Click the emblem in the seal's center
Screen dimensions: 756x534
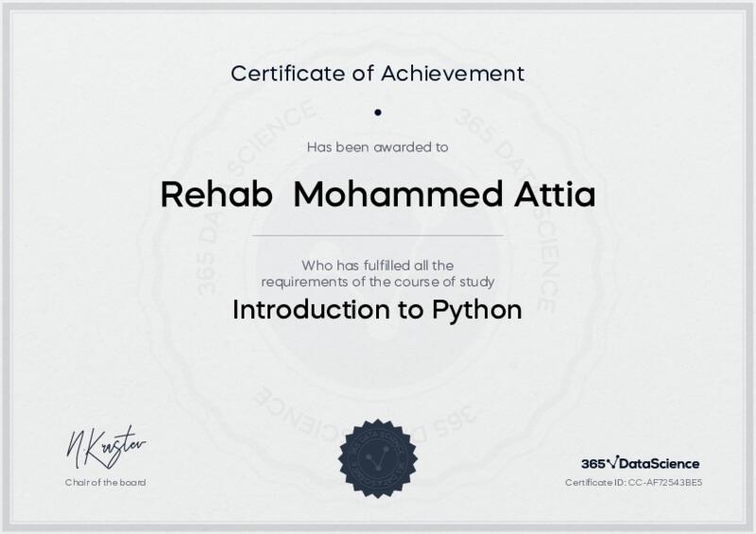click(x=377, y=458)
